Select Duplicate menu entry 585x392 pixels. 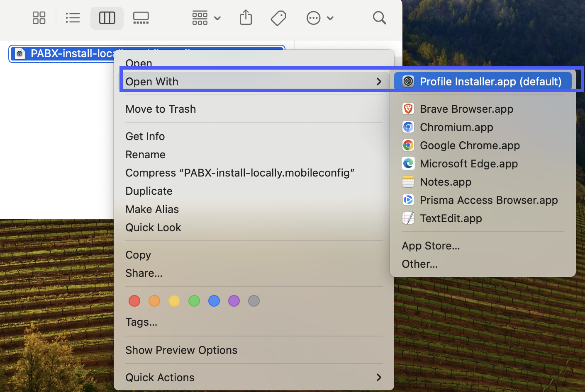254,191
